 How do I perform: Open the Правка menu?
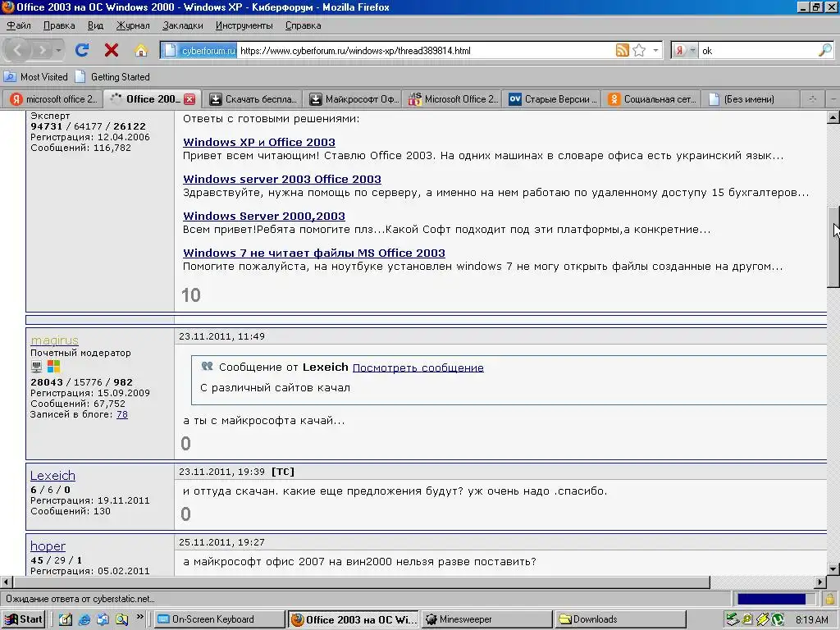[59, 25]
